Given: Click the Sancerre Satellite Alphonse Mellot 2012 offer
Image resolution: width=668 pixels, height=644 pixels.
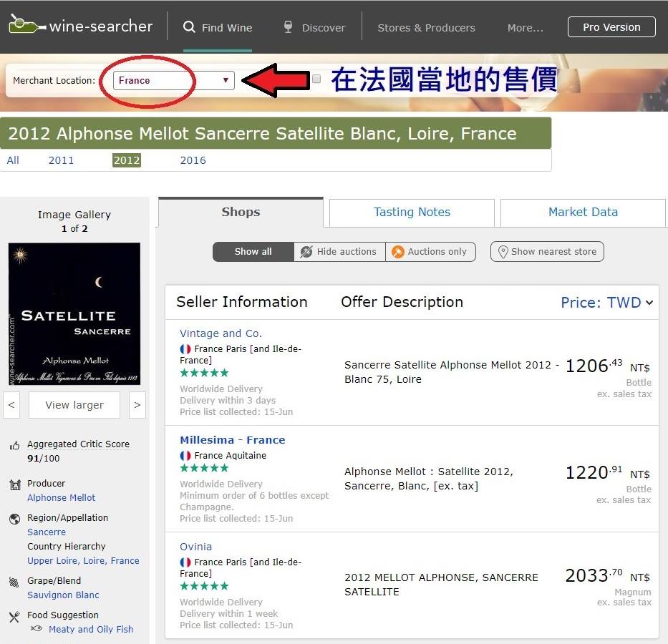Looking at the screenshot, I should click(452, 372).
